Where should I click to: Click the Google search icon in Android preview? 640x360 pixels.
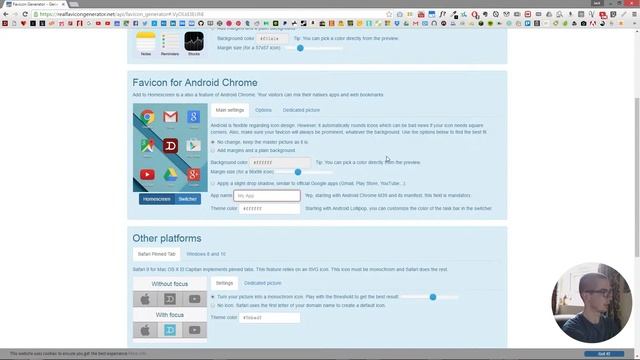193,117
